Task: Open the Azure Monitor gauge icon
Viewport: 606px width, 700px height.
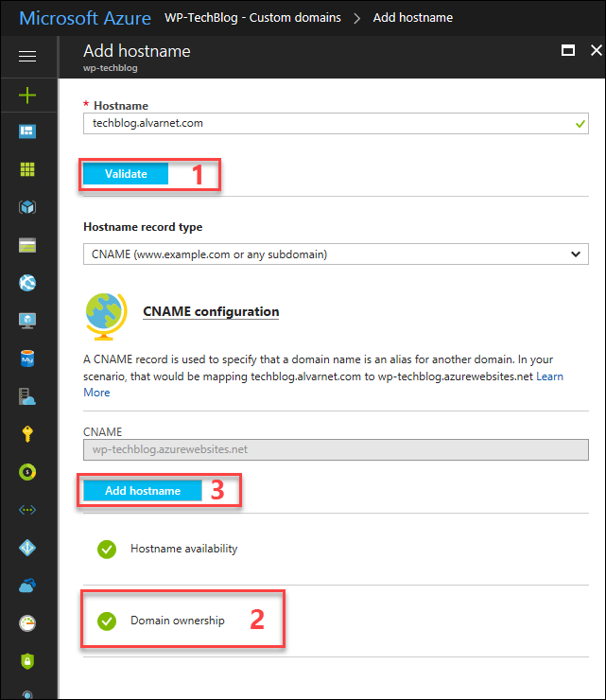Action: pyautogui.click(x=27, y=623)
